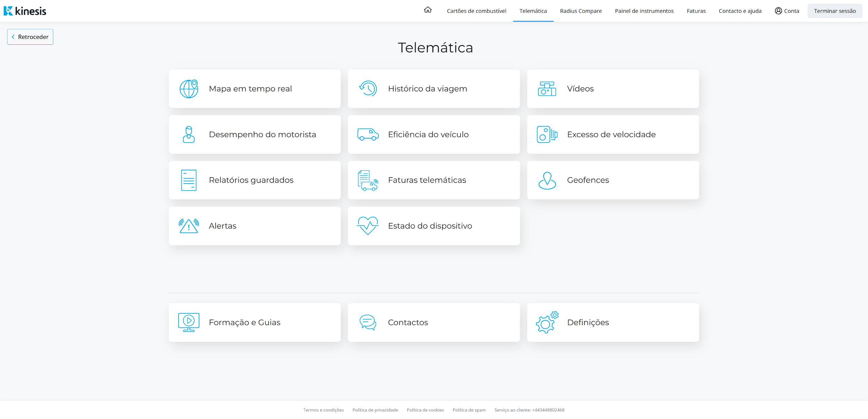Click the clock icon for Histórico da viagem
Screen dimensions: 868x419
[x=368, y=89]
